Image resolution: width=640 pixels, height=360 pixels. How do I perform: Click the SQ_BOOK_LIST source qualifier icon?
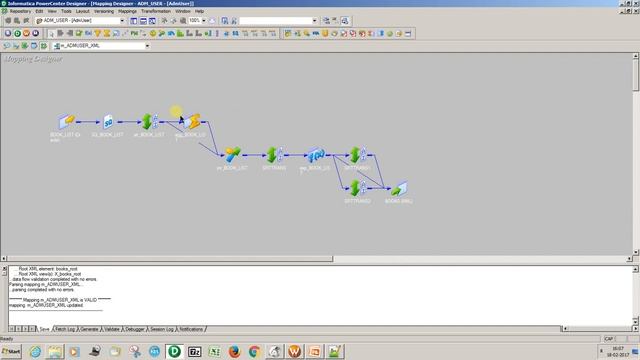click(108, 122)
